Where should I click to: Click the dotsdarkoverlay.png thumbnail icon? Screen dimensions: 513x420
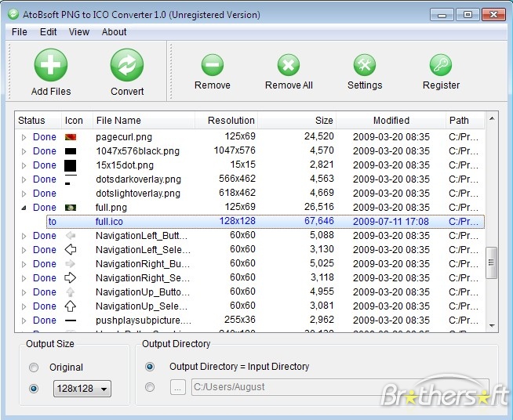click(x=71, y=179)
